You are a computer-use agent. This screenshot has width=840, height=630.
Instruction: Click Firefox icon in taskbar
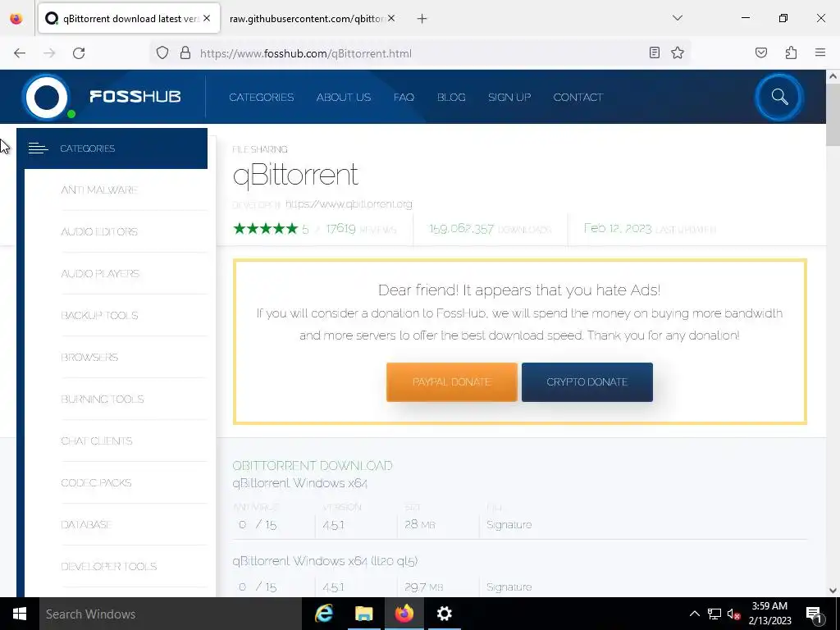(404, 614)
